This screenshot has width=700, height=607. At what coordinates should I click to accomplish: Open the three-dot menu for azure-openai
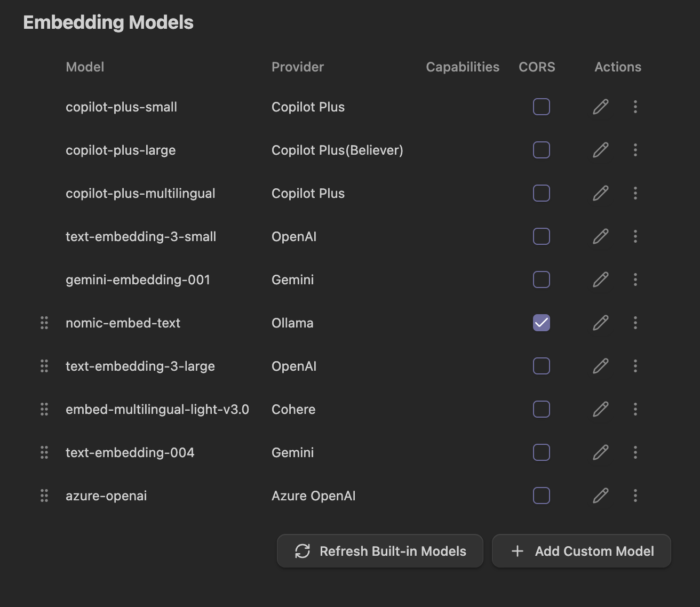point(635,496)
